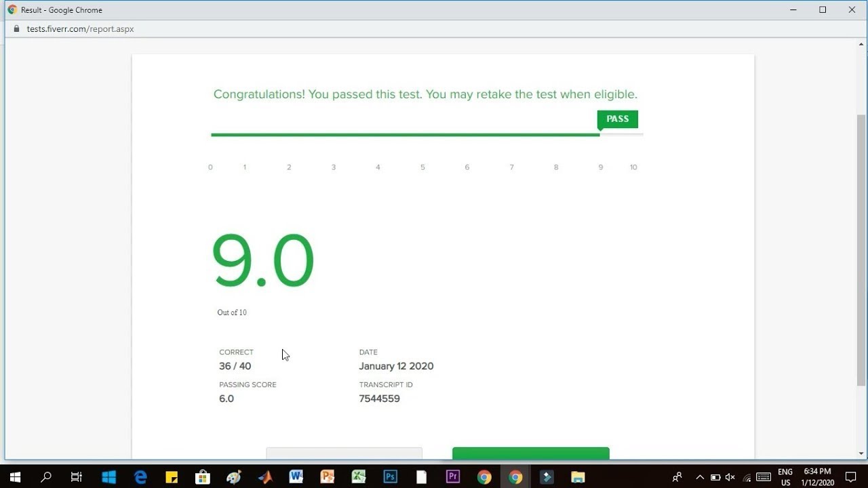Click the large 9.0 score
The width and height of the screenshot is (868, 488).
click(263, 261)
